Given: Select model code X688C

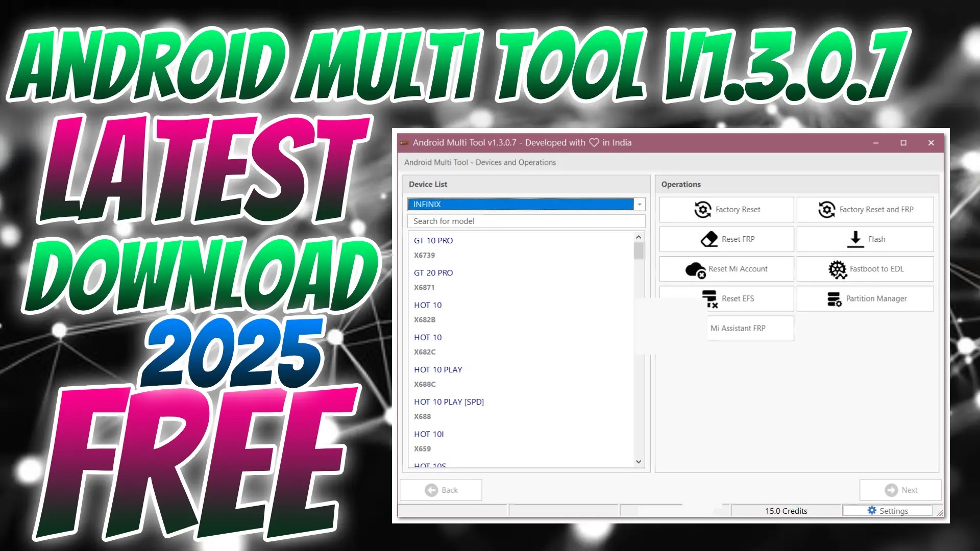Looking at the screenshot, I should point(425,384).
